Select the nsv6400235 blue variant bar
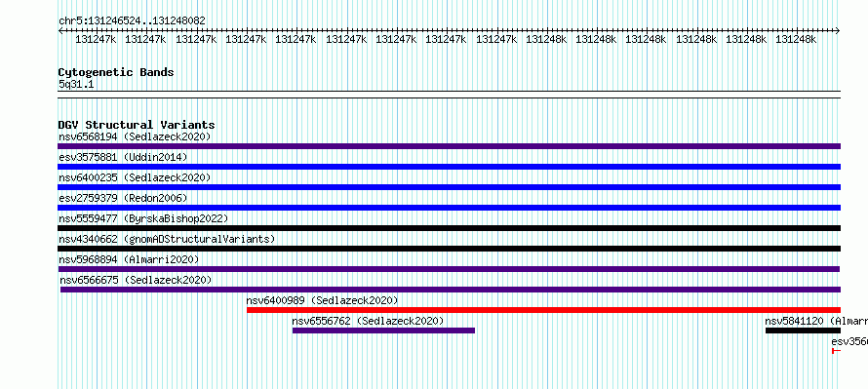This screenshot has width=868, height=389. (449, 187)
